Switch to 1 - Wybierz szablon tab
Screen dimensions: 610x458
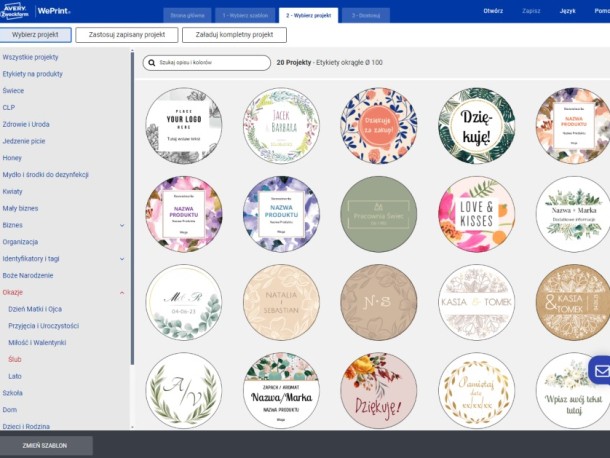(x=245, y=16)
